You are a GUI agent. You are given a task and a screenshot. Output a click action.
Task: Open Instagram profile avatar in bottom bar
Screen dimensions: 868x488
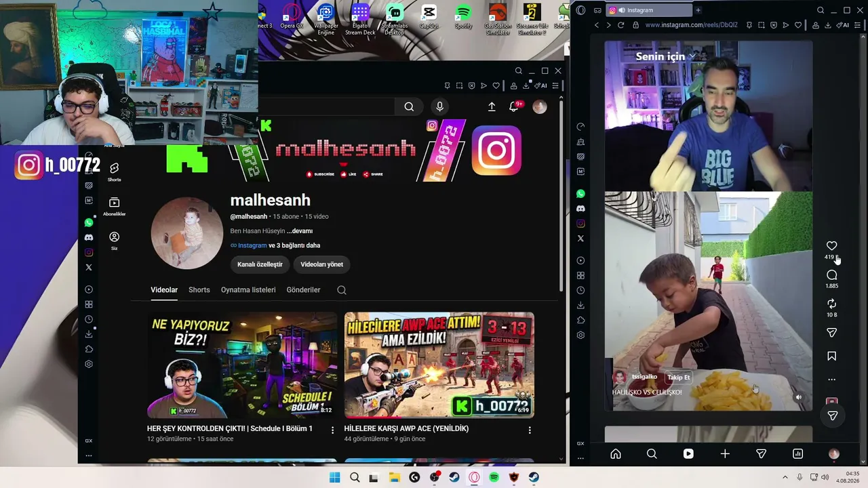coord(833,454)
